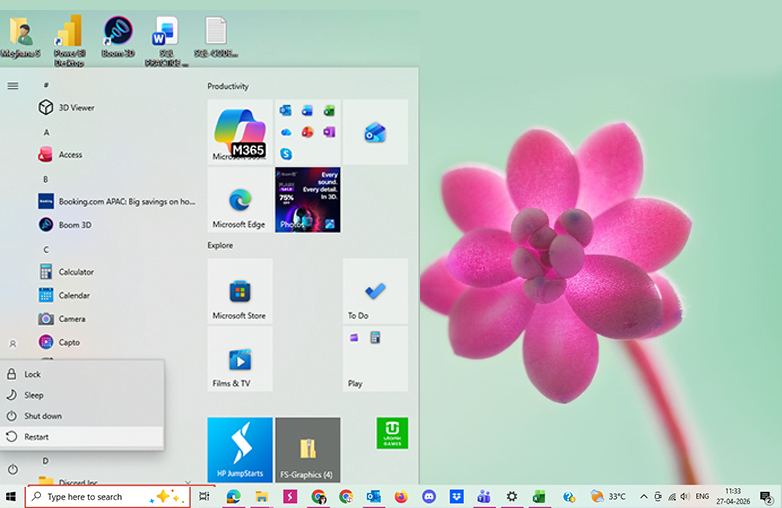Image resolution: width=782 pixels, height=508 pixels.
Task: Open Settings gear on the taskbar
Action: coord(512,497)
